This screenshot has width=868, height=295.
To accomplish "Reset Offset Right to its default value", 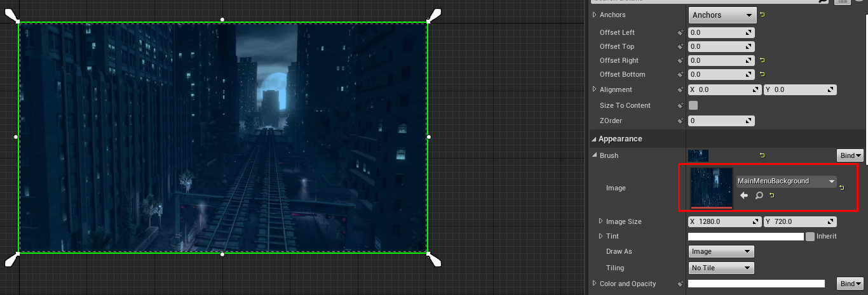I will (762, 60).
